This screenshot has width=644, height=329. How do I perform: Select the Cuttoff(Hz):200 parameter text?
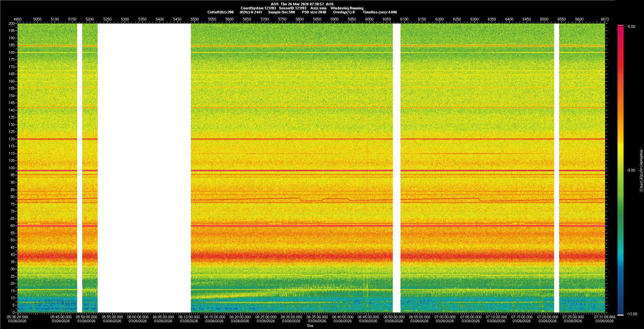[x=220, y=12]
